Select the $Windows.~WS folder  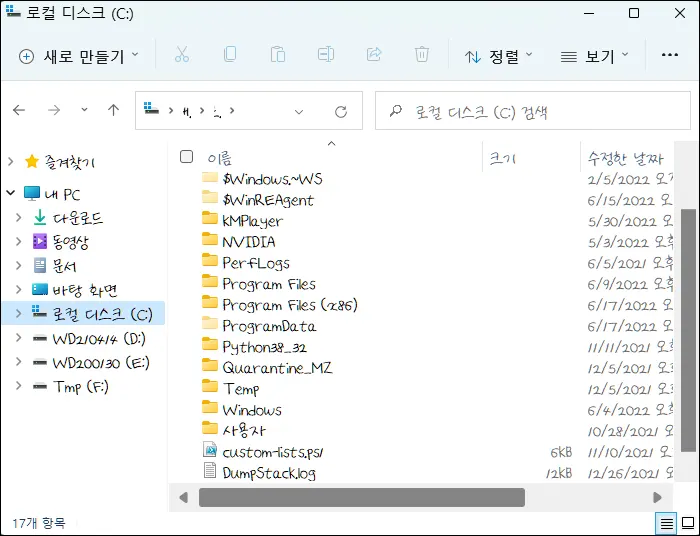point(262,179)
